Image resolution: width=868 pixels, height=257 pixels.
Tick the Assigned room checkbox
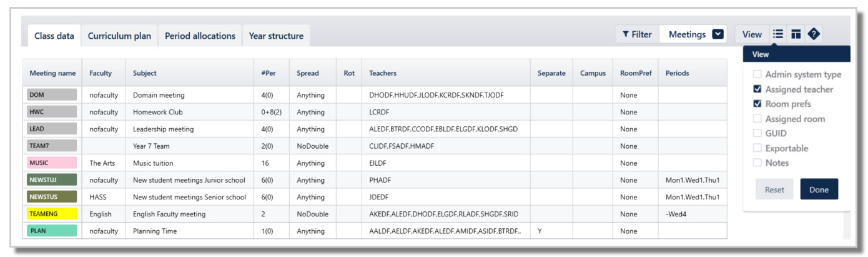(757, 119)
